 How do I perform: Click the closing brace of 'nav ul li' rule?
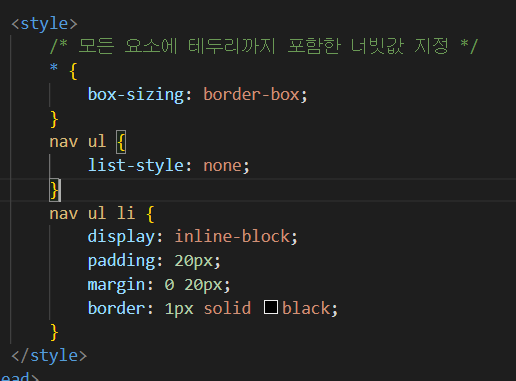tap(54, 332)
